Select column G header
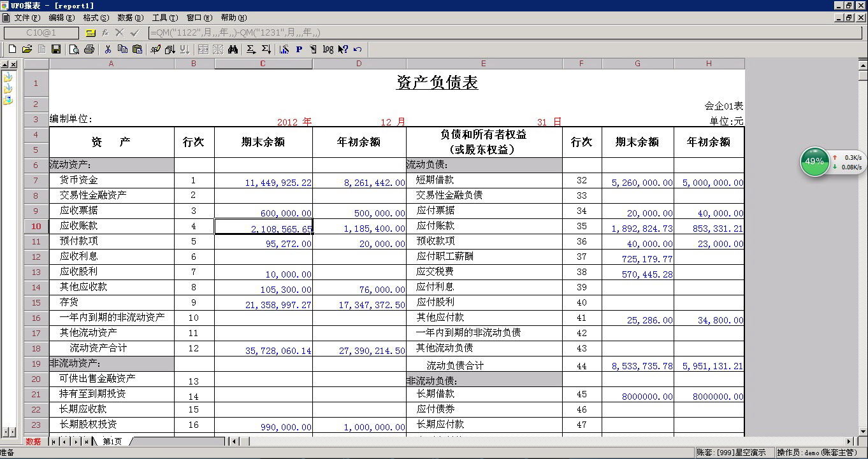This screenshot has height=459, width=868. (x=637, y=64)
